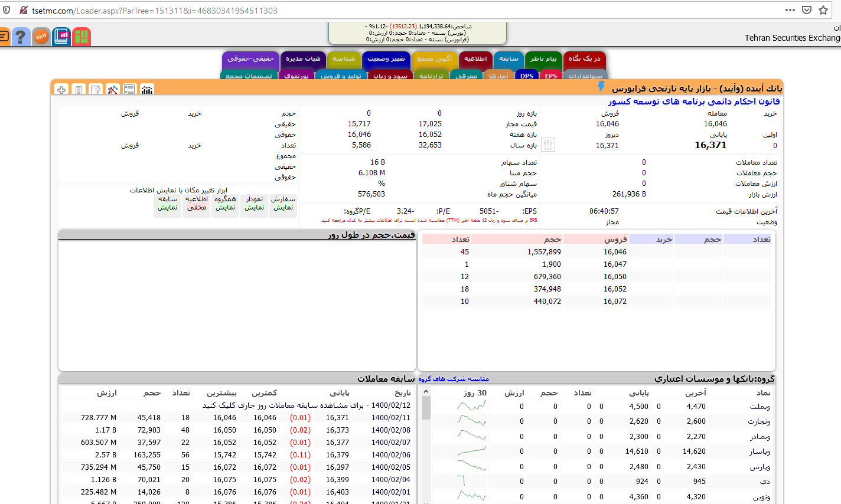Toggle the hidden اطلاعیه panel visibility
The height and width of the screenshot is (504, 841).
point(197,204)
